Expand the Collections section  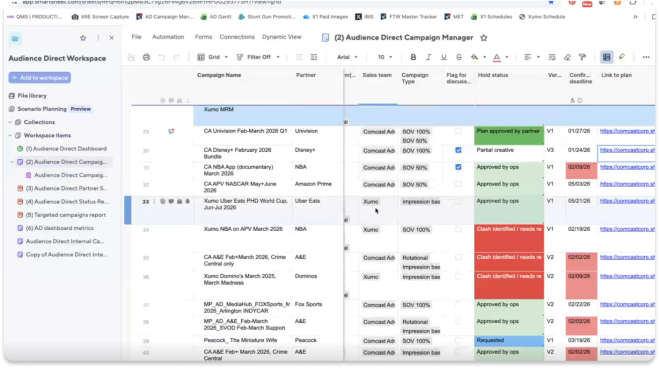point(10,122)
